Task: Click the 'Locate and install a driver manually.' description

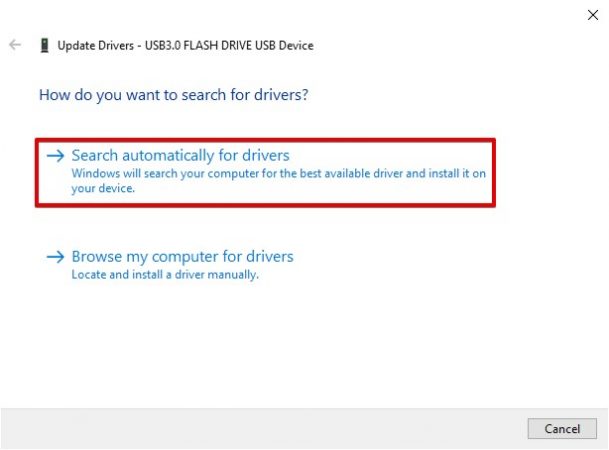Action: pos(165,275)
